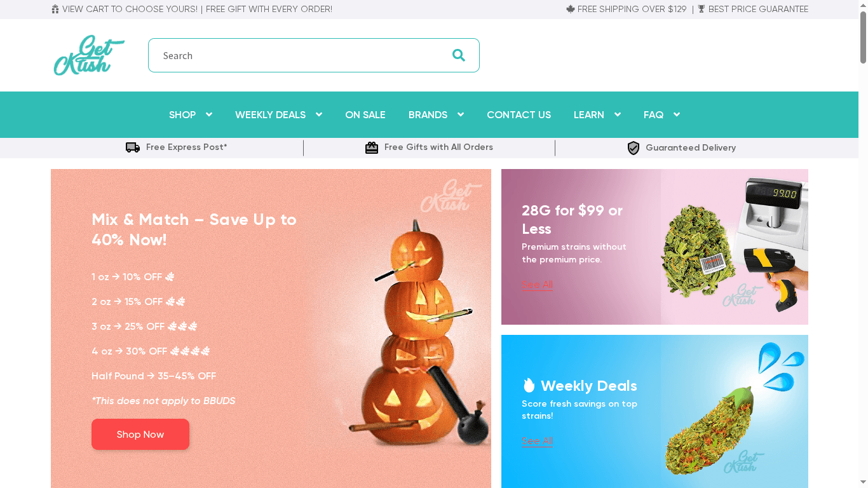Click the maple leaf icon by Free Shipping
Screen dimensions: 868x488
(x=571, y=9)
